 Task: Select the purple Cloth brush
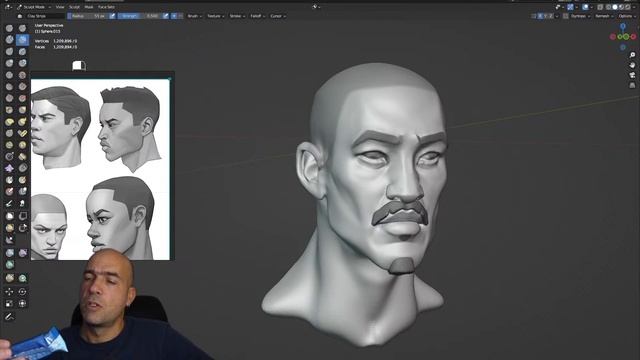(9, 168)
